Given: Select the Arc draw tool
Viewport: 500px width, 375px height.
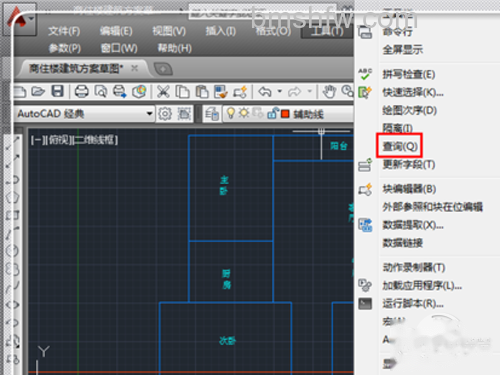Looking at the screenshot, I should click(13, 233).
